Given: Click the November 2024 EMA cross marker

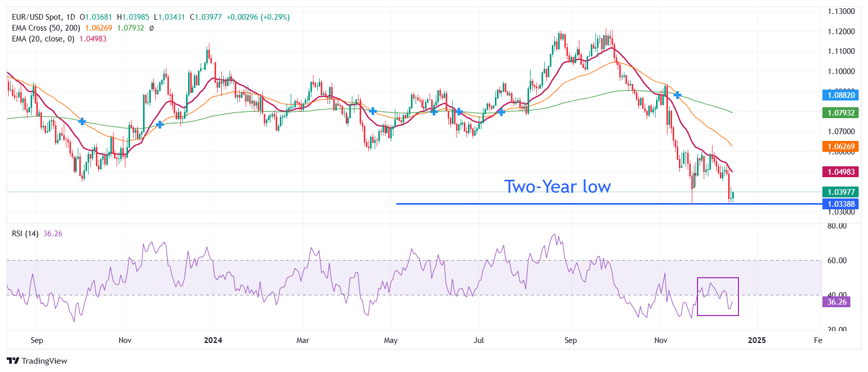Looking at the screenshot, I should (x=677, y=95).
